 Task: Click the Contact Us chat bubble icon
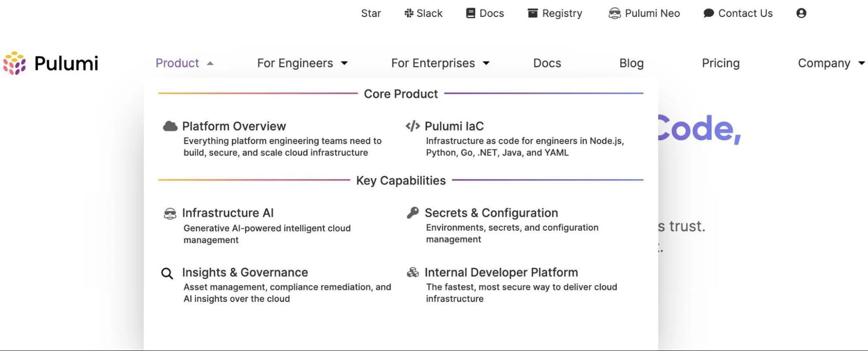coord(709,13)
